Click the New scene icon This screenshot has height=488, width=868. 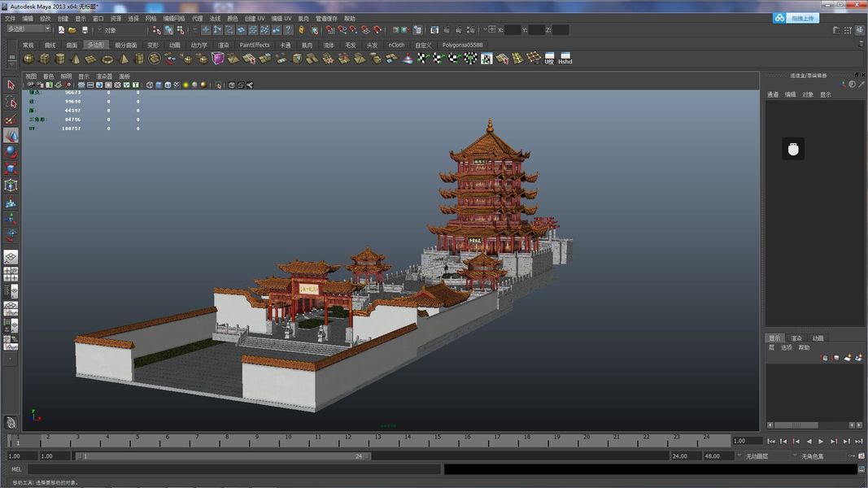[x=61, y=30]
